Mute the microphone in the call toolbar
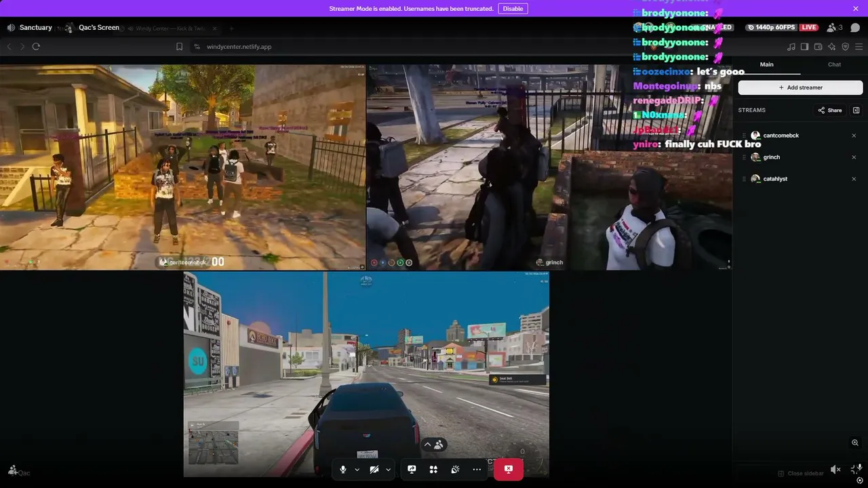Screen dimensions: 868x488 tap(343, 469)
